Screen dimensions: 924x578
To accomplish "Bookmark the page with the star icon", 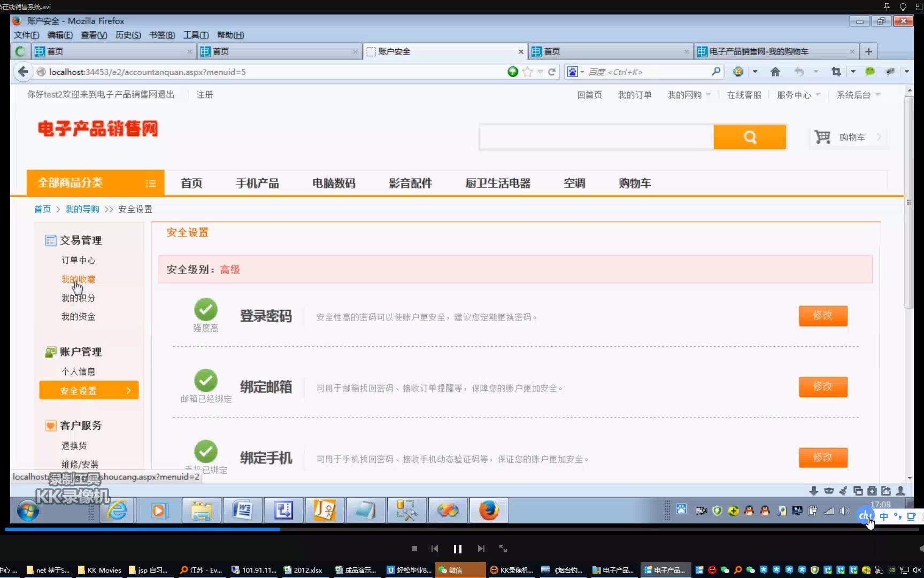I will click(527, 71).
